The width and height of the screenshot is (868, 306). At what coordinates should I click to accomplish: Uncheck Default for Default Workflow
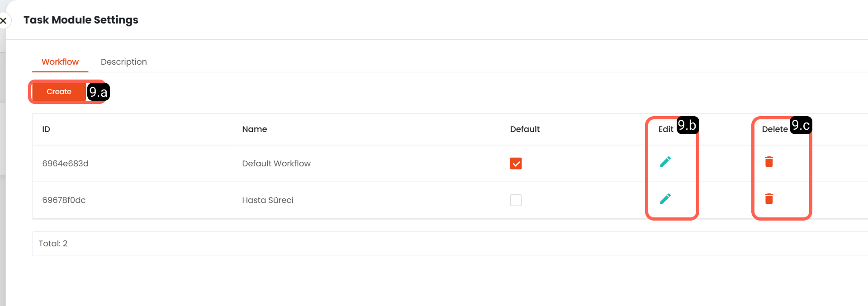pos(516,164)
